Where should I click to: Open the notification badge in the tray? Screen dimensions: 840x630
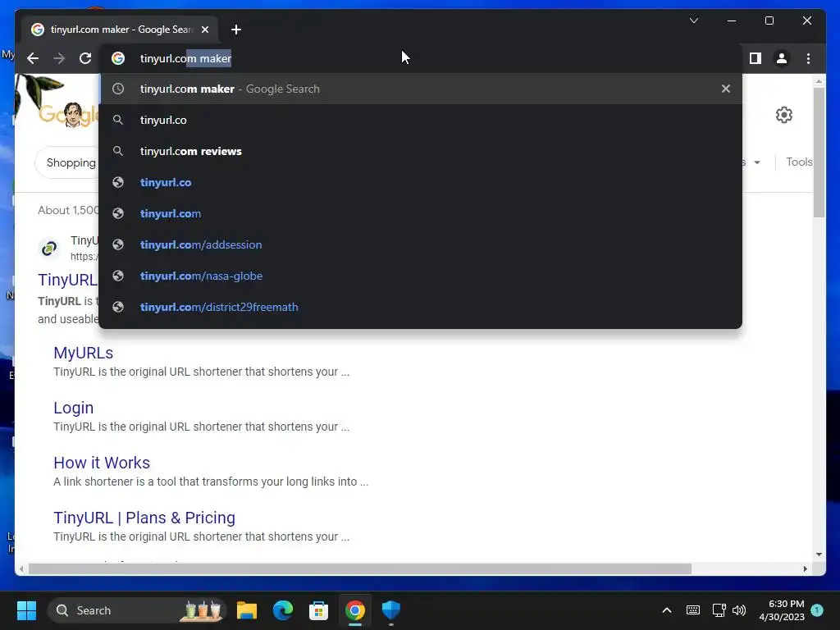[x=817, y=610]
